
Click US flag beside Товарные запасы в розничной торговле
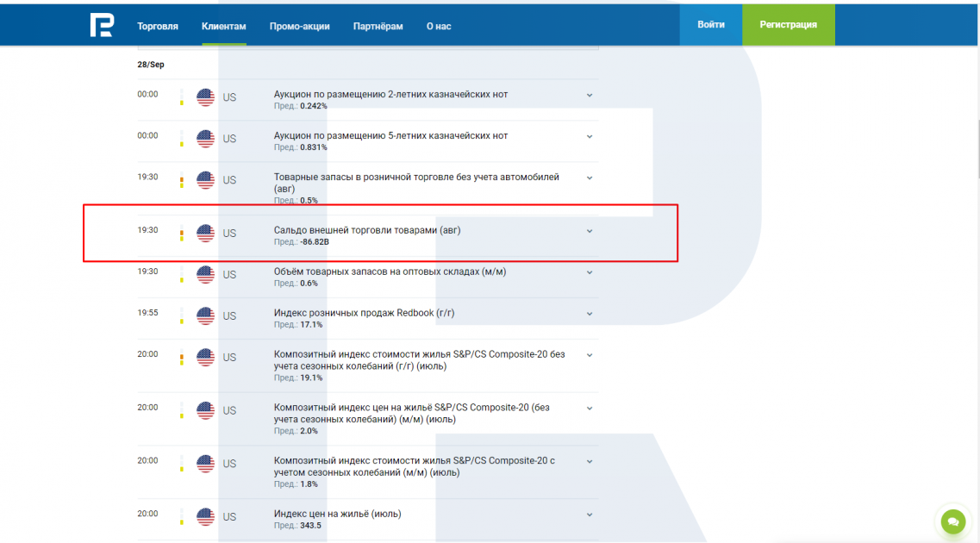tap(206, 180)
